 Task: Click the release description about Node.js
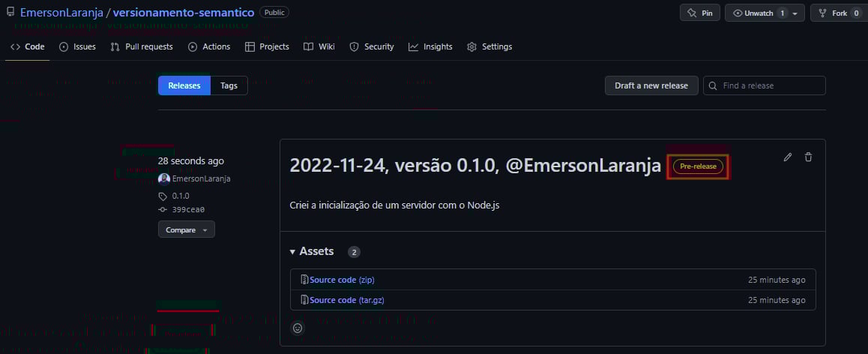click(395, 205)
